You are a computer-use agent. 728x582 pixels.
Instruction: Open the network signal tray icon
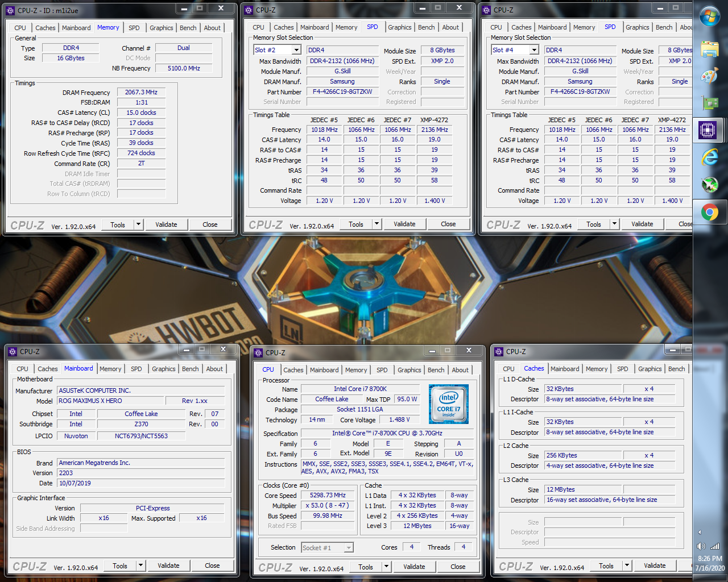pos(715,546)
